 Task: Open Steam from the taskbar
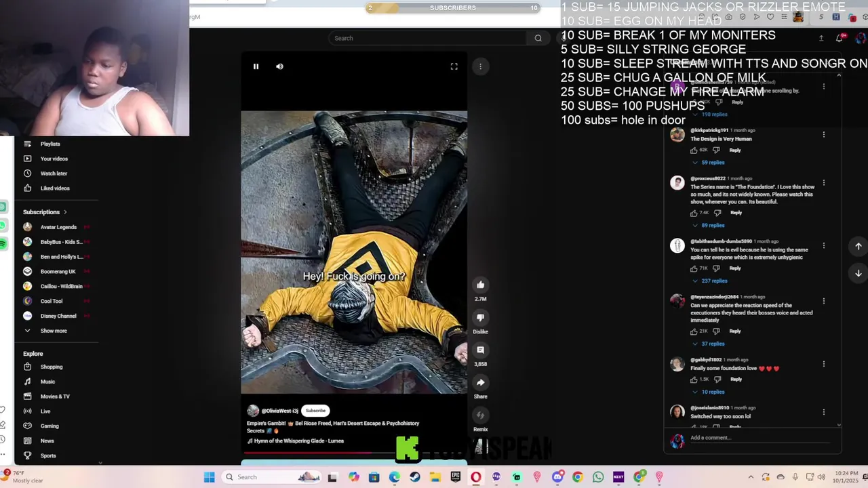415,477
